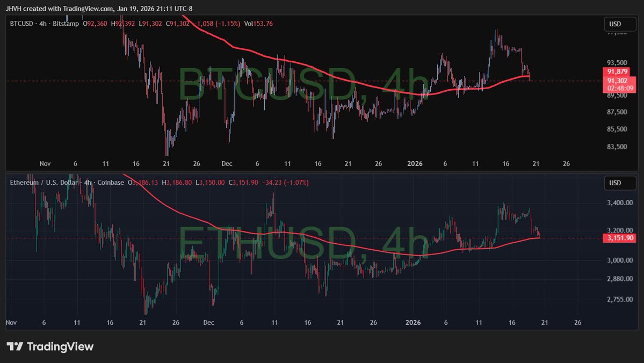Click the BTCUSD close value C91,302

(x=178, y=24)
